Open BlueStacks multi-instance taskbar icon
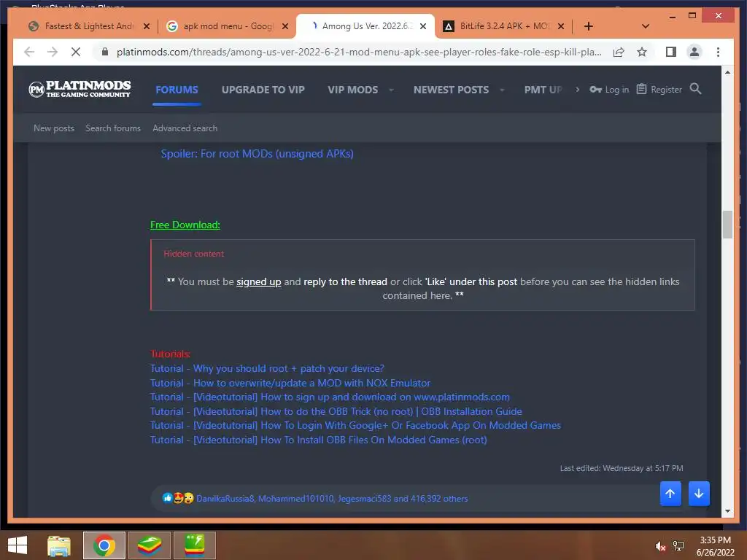This screenshot has height=560, width=747. click(194, 545)
